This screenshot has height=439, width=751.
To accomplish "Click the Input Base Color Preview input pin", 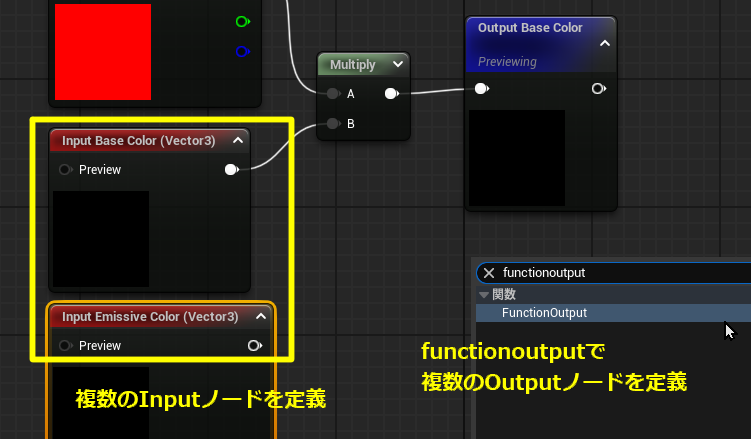I will (66, 169).
